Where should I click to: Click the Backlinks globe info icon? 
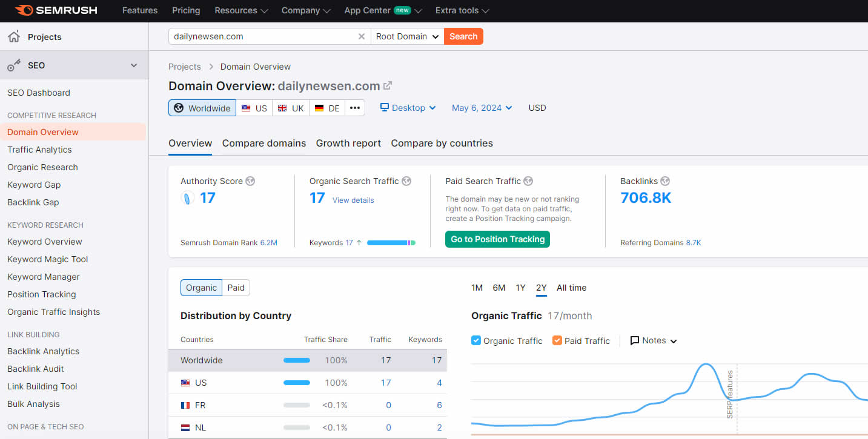click(x=665, y=181)
